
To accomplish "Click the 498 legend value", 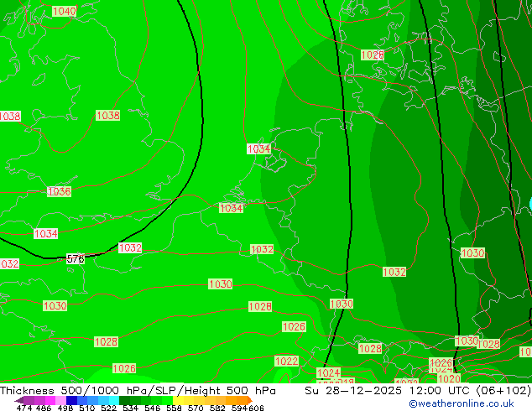I will point(65,408).
